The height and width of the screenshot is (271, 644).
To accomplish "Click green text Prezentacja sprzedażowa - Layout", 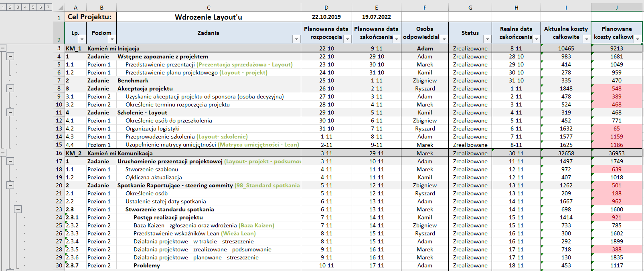I will pos(244,64).
